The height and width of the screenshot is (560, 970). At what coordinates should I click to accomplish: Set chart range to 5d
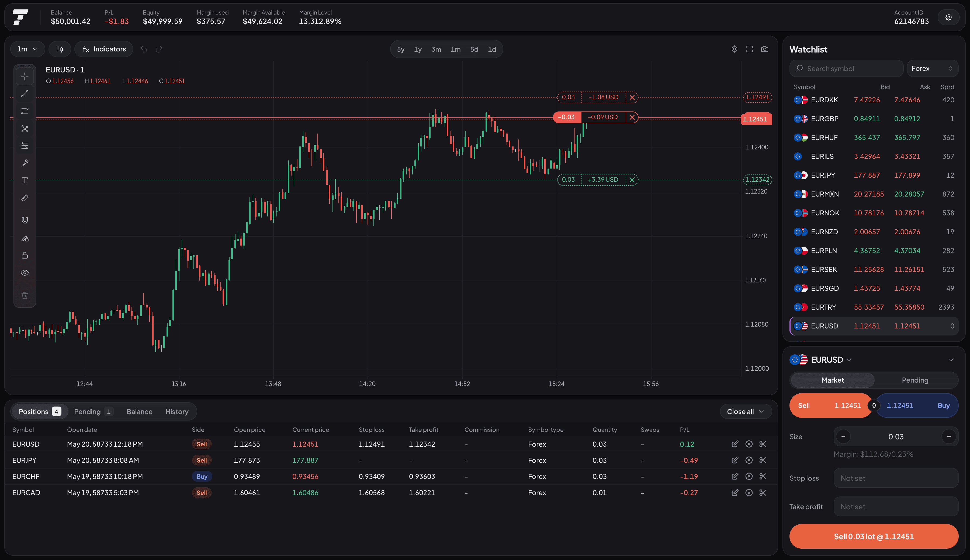(474, 49)
